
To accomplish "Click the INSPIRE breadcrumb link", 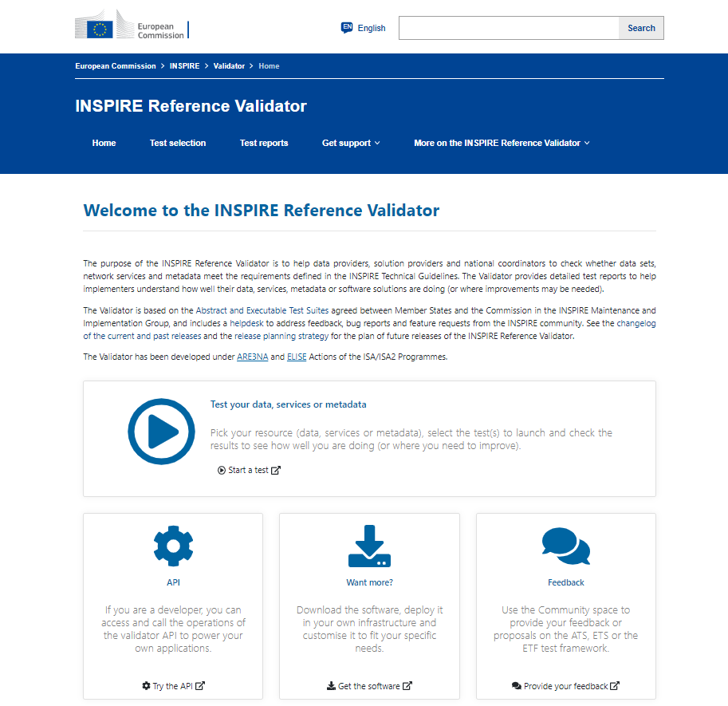I will [x=185, y=66].
